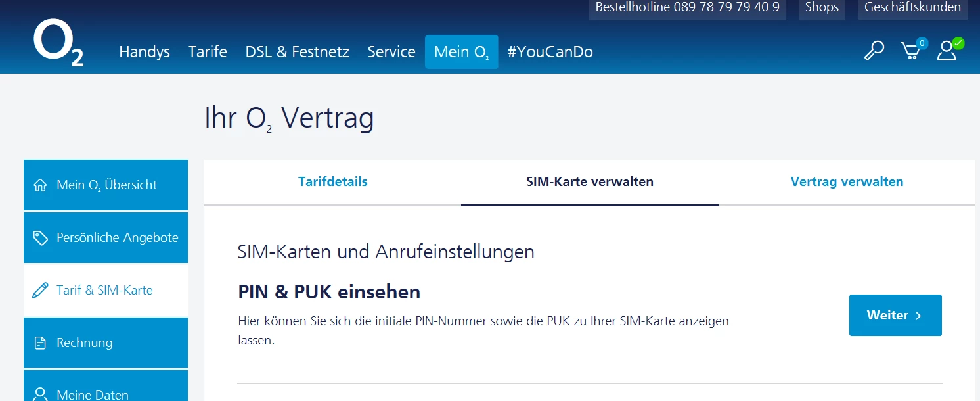Open Rechnung in sidebar
The width and height of the screenshot is (980, 401).
pos(106,343)
